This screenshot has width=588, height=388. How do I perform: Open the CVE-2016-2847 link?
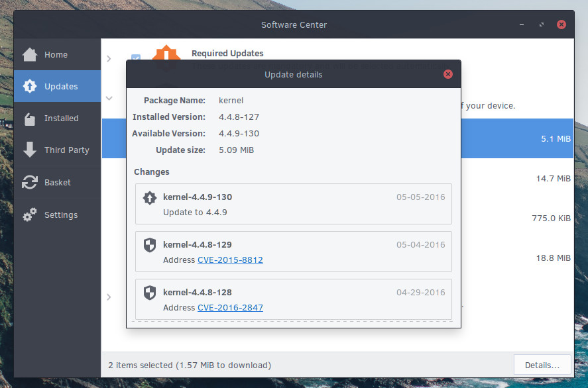coord(230,308)
